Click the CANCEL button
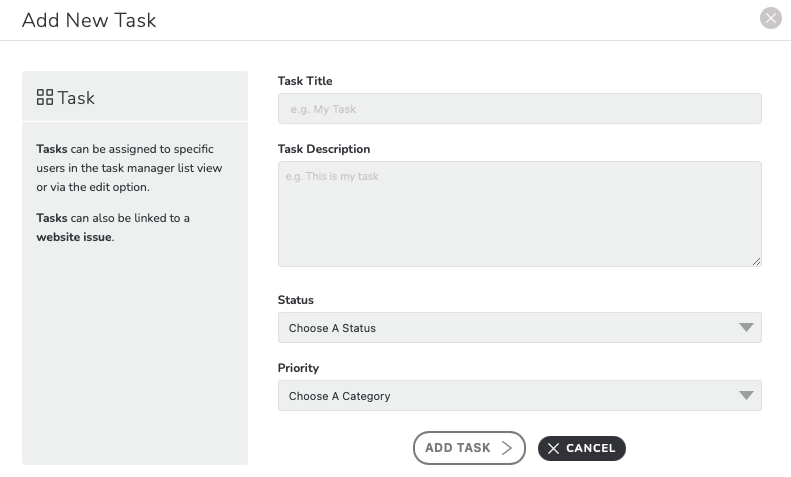 (582, 448)
